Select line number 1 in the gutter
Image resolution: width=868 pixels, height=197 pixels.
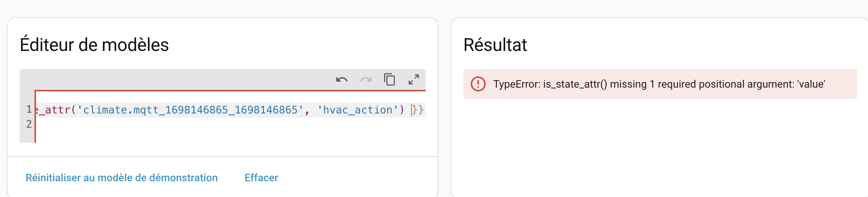point(29,109)
